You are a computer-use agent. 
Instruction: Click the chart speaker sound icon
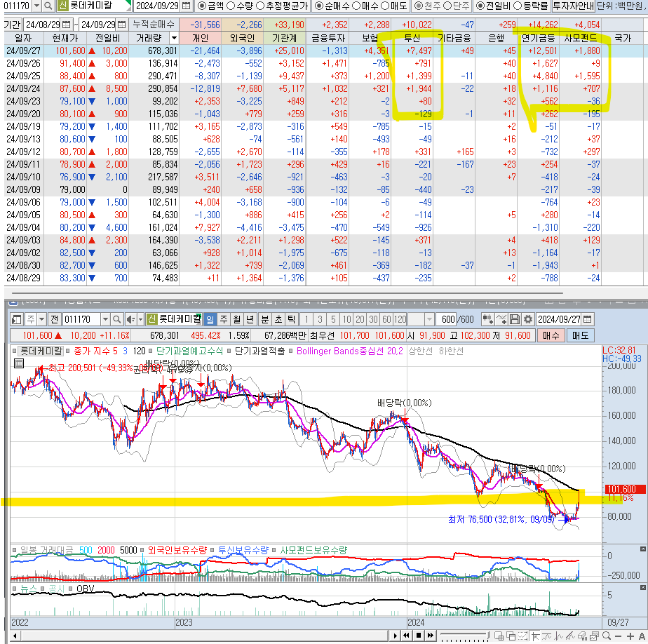[x=130, y=319]
